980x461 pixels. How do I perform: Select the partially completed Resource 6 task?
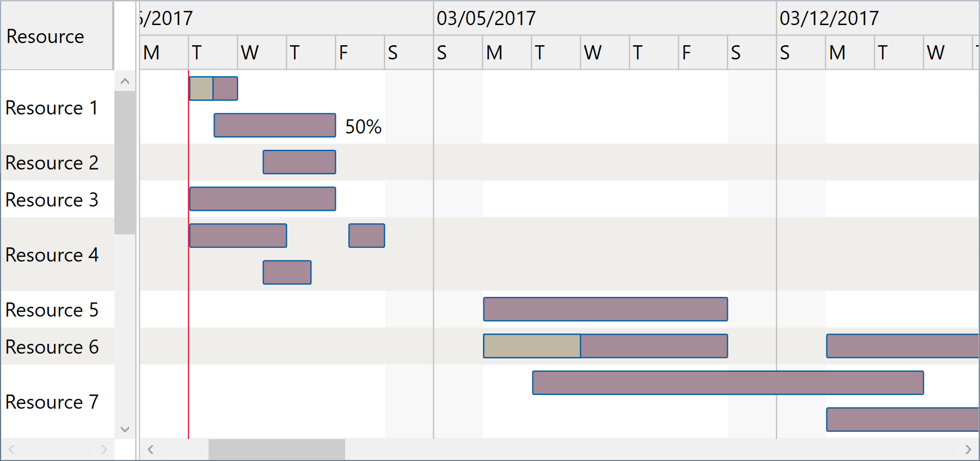pyautogui.click(x=605, y=345)
